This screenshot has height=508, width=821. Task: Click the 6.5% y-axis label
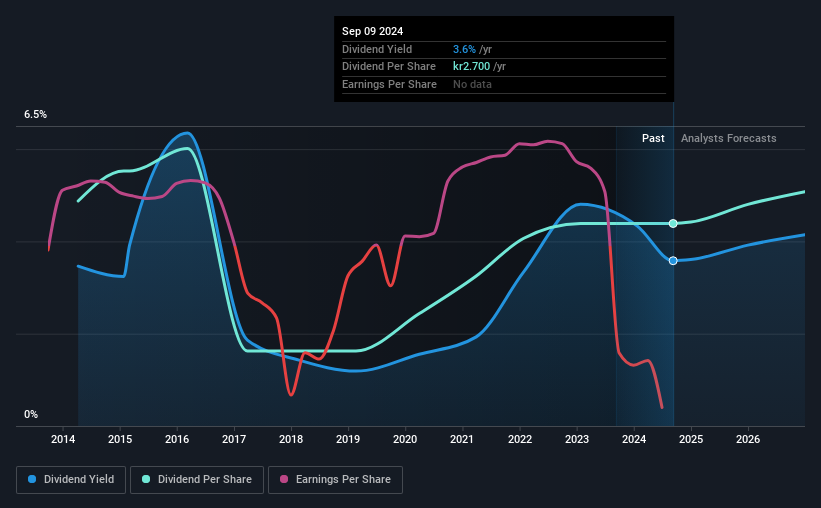point(36,114)
